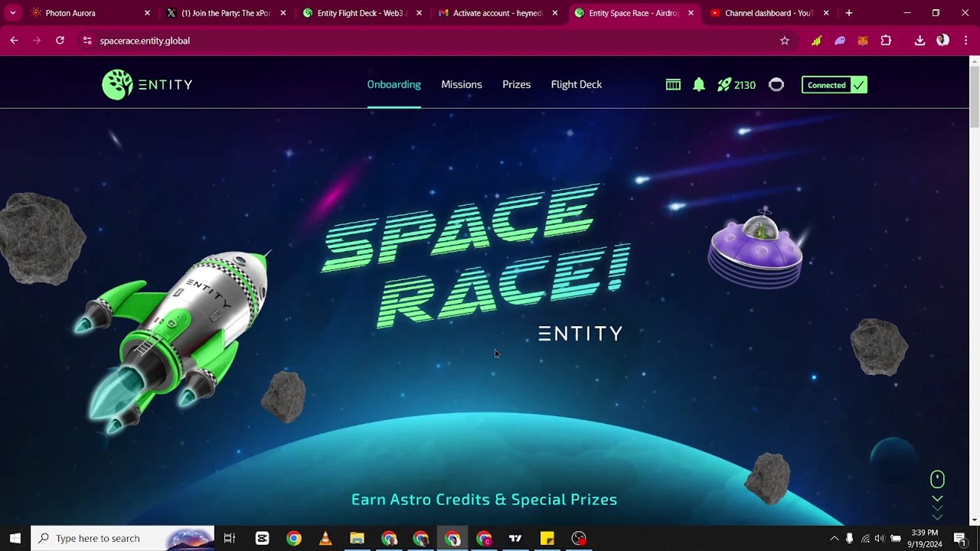Screen dimensions: 980x551
Task: Click the Entity tree logo
Action: [117, 85]
